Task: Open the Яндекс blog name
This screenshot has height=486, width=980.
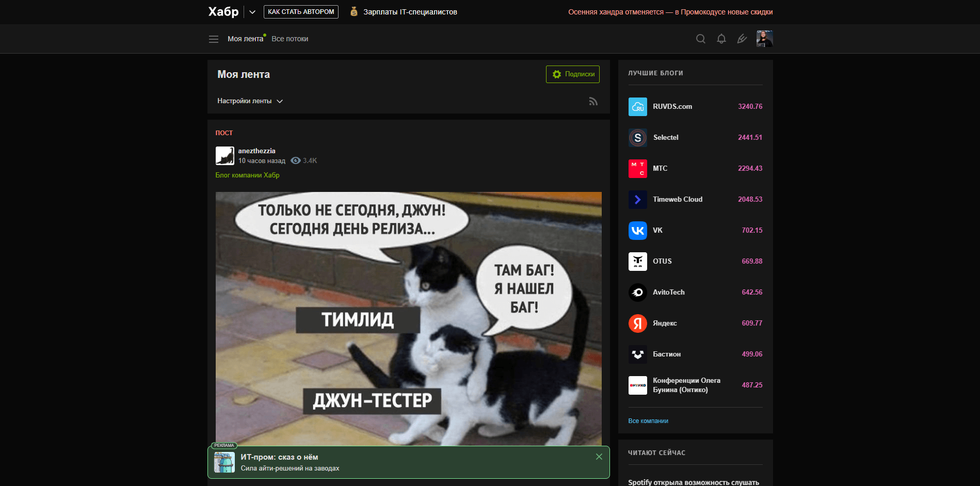Action: pos(665,323)
